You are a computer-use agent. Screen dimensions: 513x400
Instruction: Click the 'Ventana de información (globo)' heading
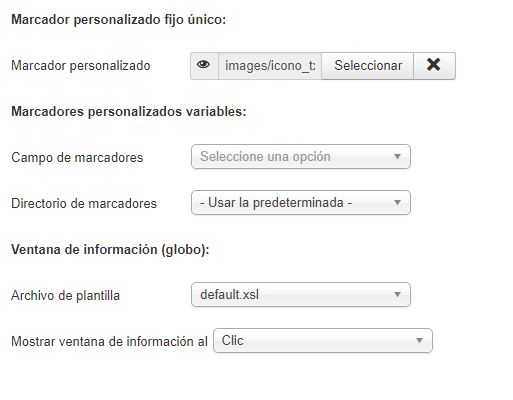110,250
